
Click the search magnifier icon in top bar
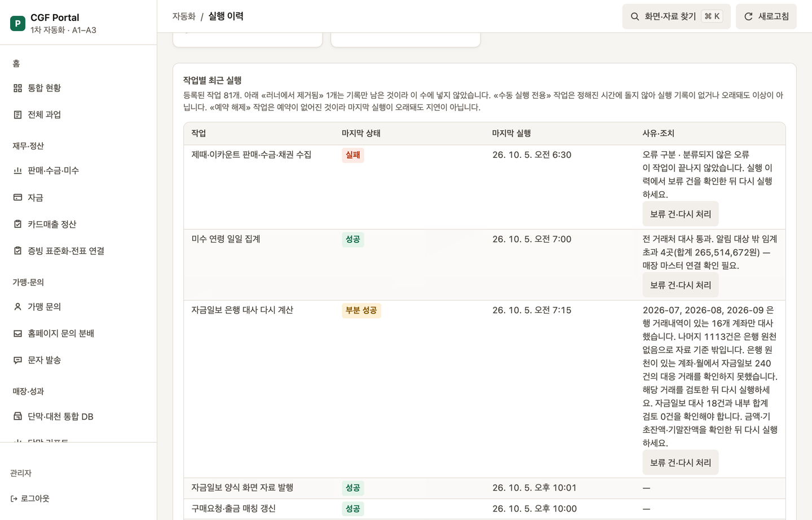pyautogui.click(x=635, y=16)
